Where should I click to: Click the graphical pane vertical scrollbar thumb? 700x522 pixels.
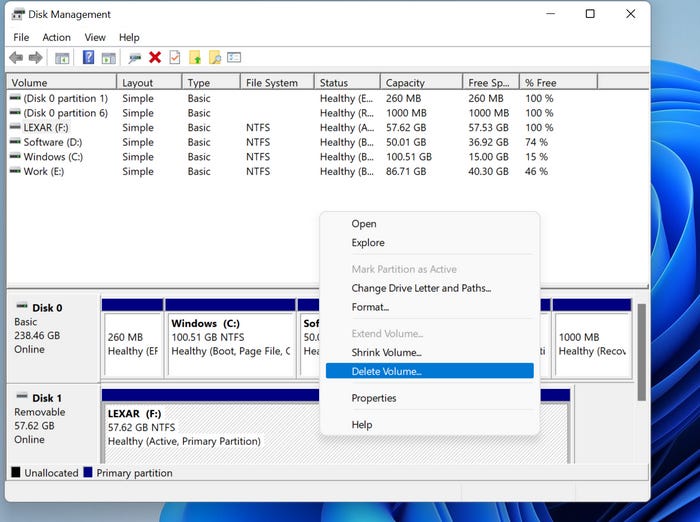click(x=642, y=352)
